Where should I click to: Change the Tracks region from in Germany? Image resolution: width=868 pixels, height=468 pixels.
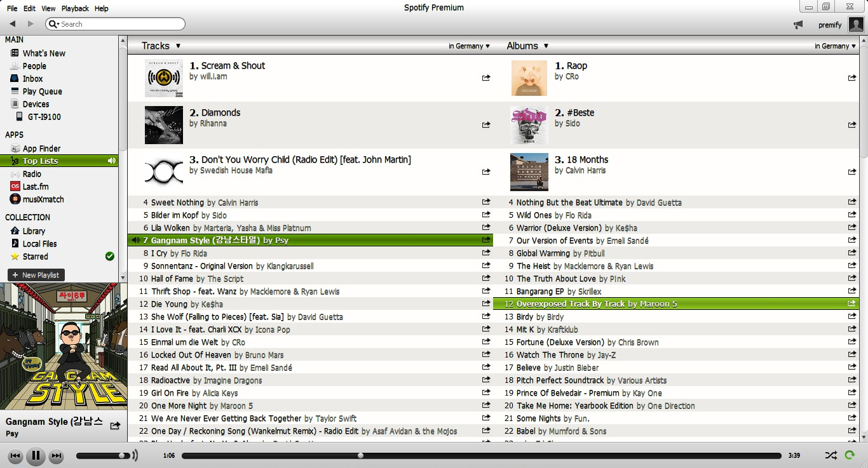[x=469, y=46]
